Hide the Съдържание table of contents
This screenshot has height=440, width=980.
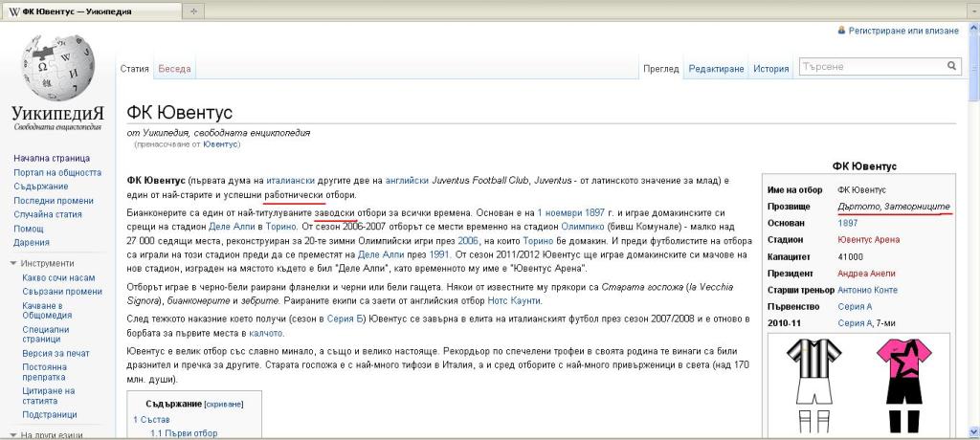coord(224,405)
